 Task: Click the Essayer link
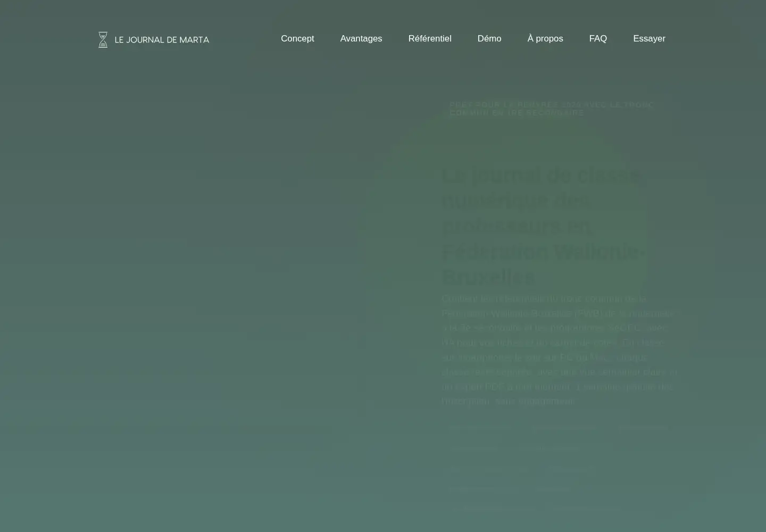point(649,38)
